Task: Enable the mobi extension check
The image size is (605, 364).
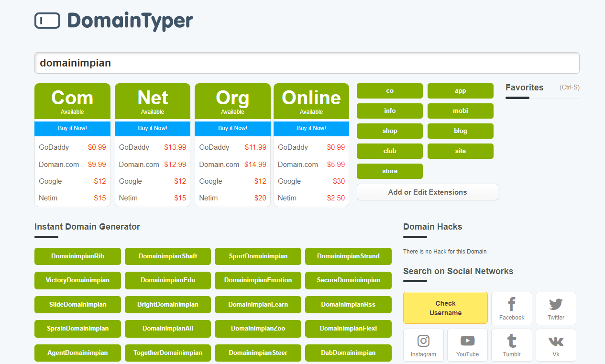Action: click(460, 110)
